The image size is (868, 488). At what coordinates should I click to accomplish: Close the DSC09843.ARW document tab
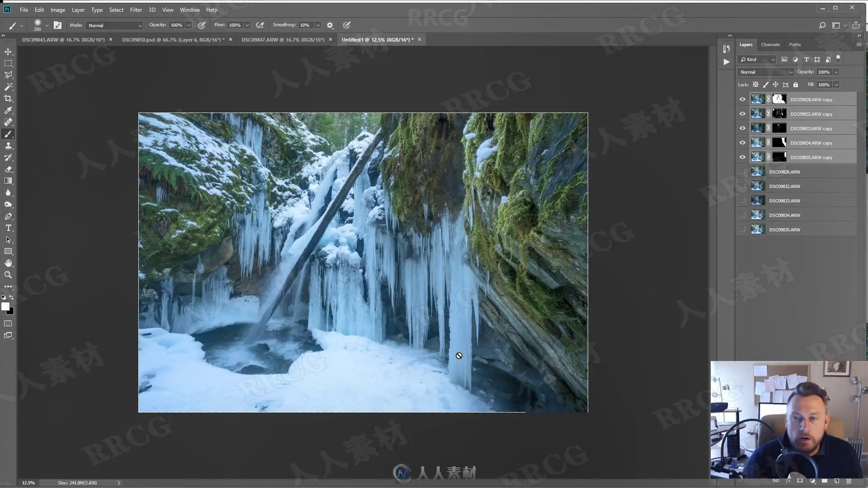click(x=110, y=40)
